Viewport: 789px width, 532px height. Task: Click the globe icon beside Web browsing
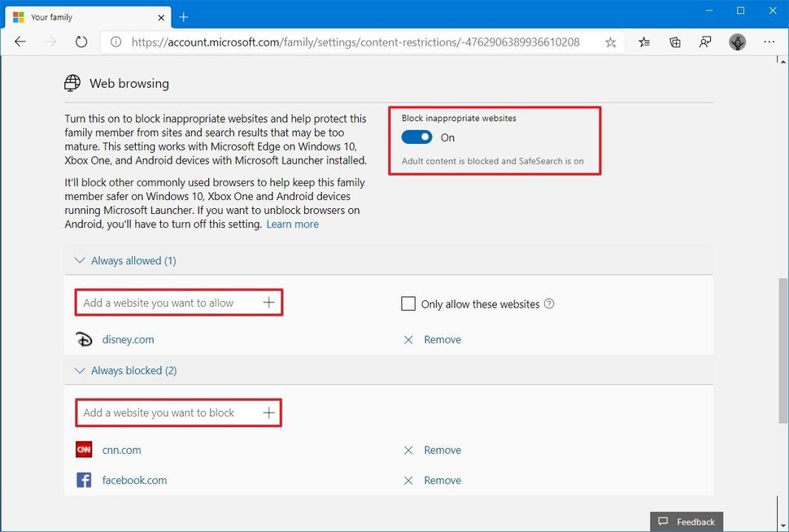coord(72,83)
